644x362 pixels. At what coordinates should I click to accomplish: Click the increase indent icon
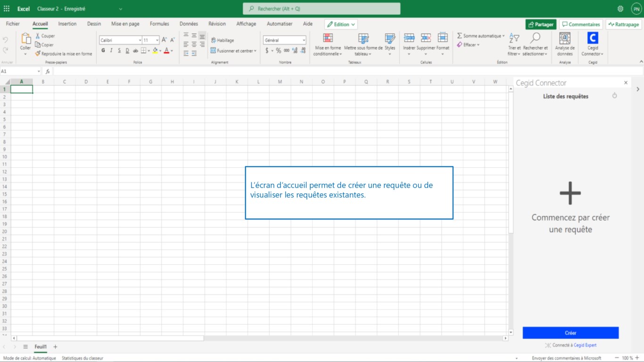194,53
